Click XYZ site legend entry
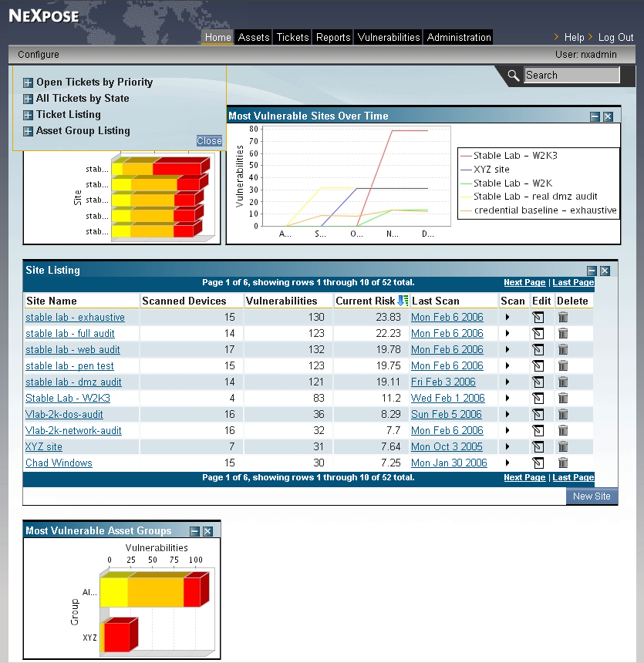Viewport: 644px width, 663px height. (485, 170)
